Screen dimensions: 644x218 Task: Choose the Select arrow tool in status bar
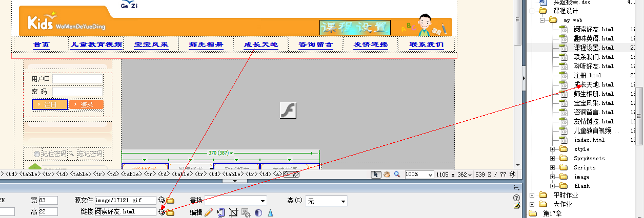(376, 175)
